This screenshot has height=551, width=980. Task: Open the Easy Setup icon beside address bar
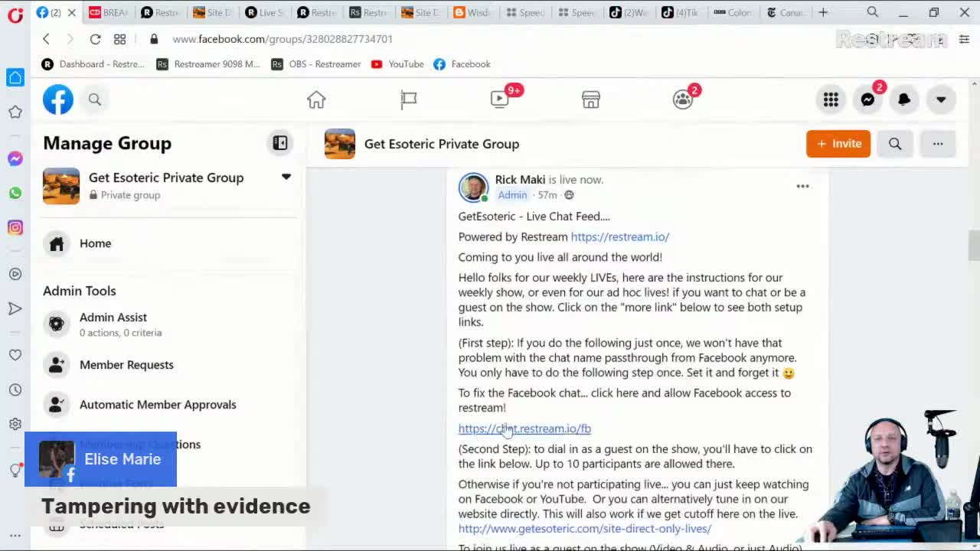[964, 39]
